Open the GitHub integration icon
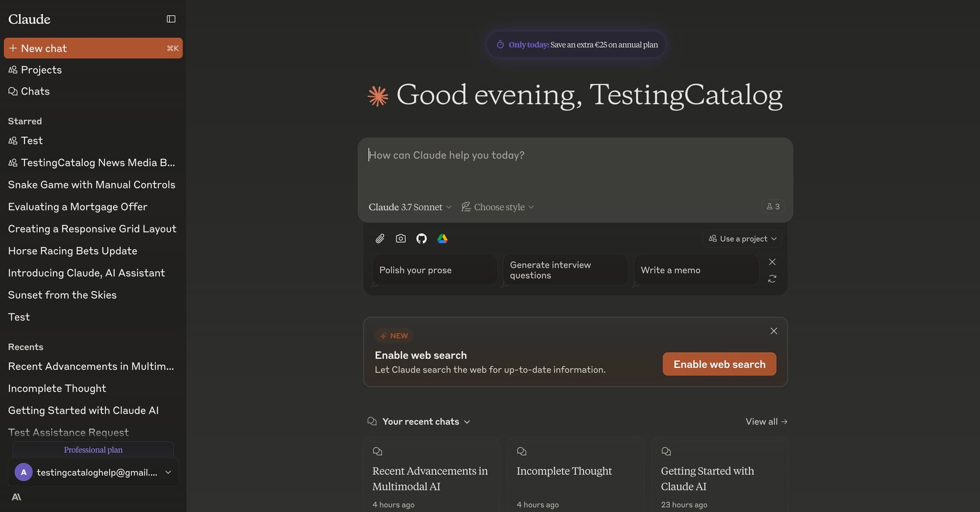The image size is (980, 512). (x=421, y=239)
